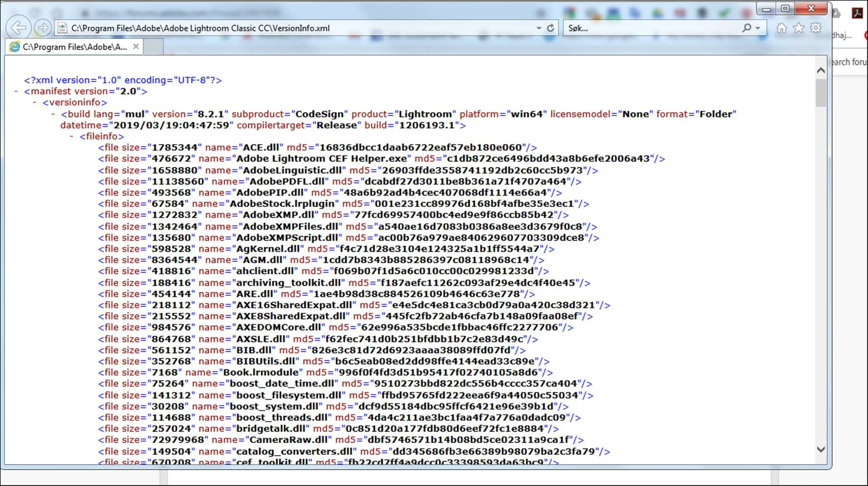Click the AdobeXMPScript.dll entry
Image resolution: width=868 pixels, height=486 pixels.
(349, 238)
